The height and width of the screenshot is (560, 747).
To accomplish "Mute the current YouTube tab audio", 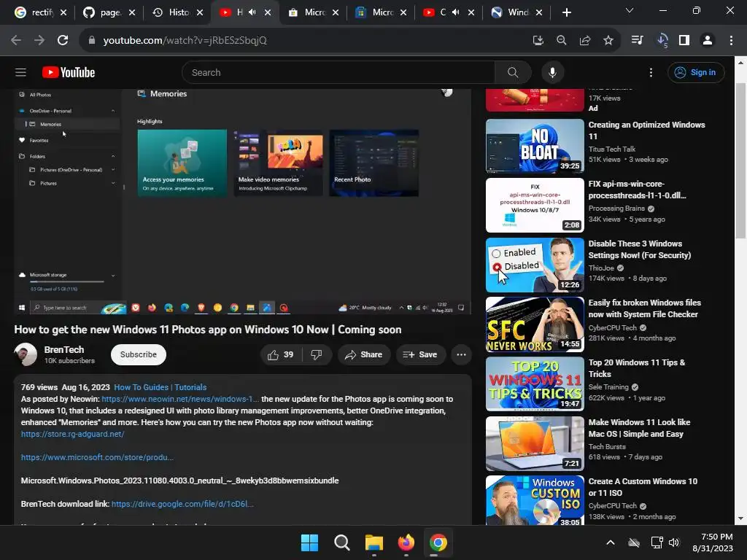I will (252, 12).
